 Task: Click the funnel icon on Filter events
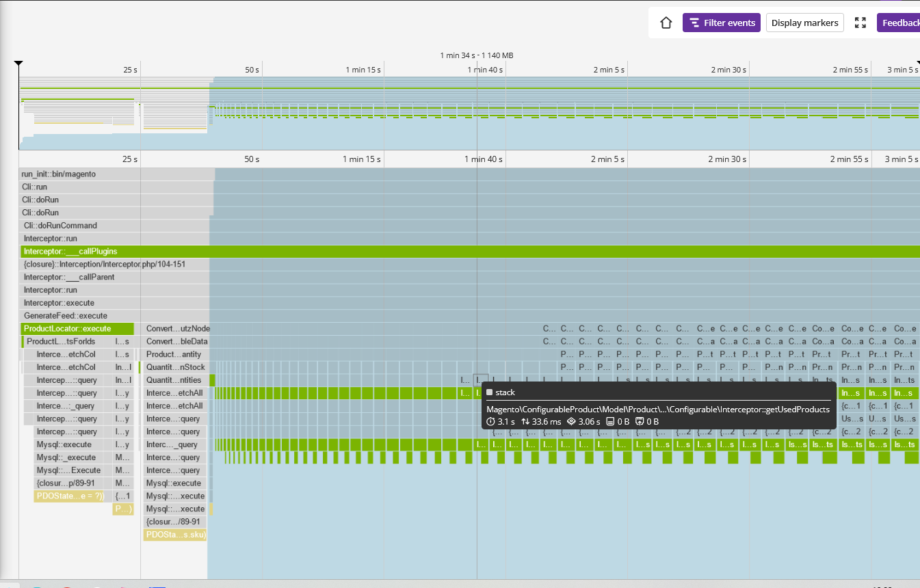(x=696, y=23)
